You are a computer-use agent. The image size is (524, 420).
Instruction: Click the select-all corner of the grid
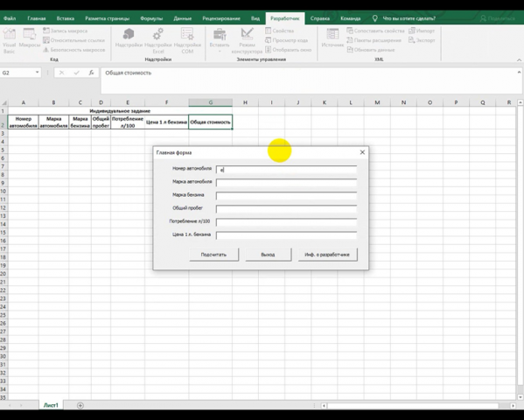click(3, 102)
